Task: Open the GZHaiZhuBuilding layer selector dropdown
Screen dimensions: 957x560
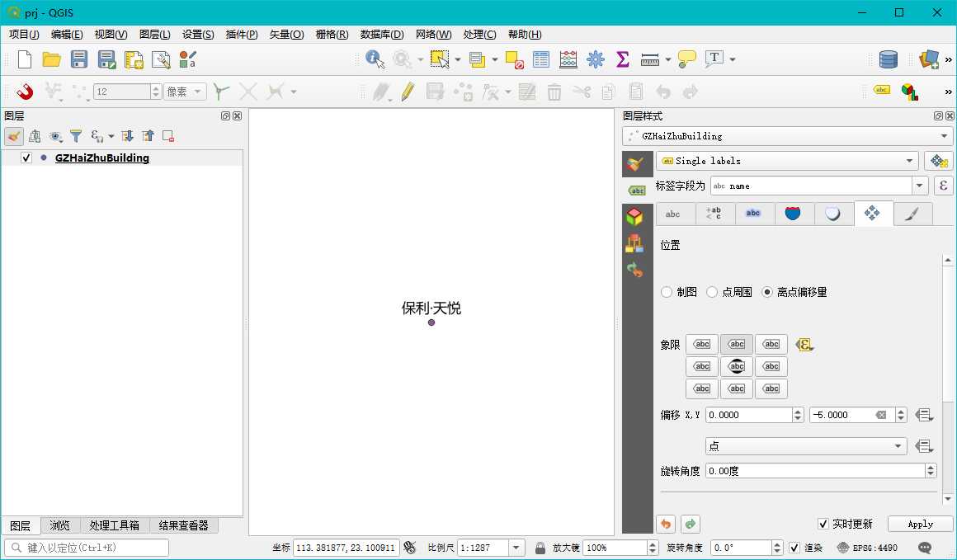Action: (787, 136)
